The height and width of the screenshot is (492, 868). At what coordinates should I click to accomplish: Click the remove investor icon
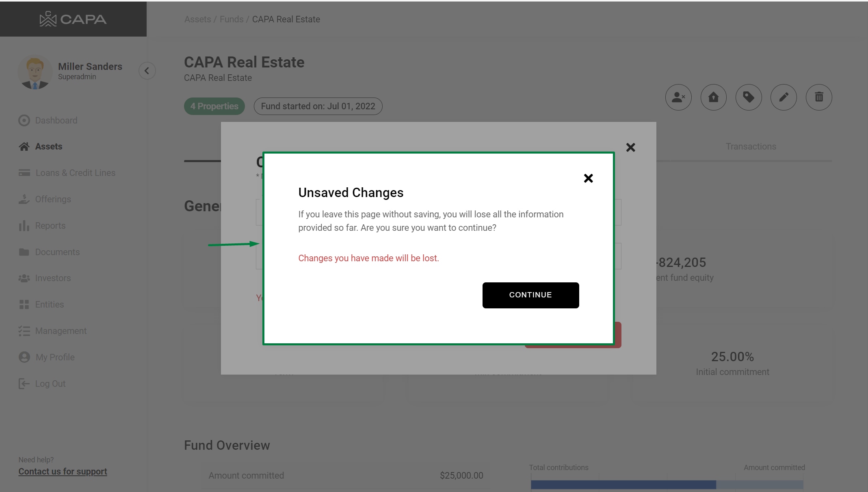coord(678,98)
